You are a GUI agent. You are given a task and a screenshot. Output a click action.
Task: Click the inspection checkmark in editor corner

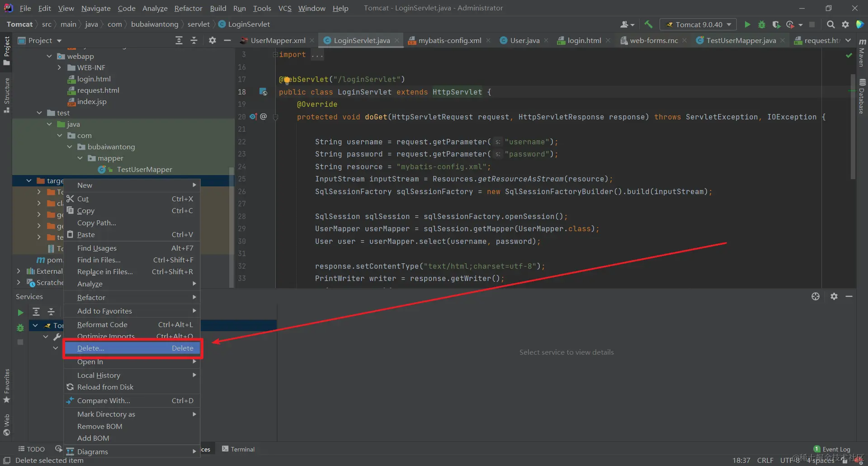pos(849,55)
